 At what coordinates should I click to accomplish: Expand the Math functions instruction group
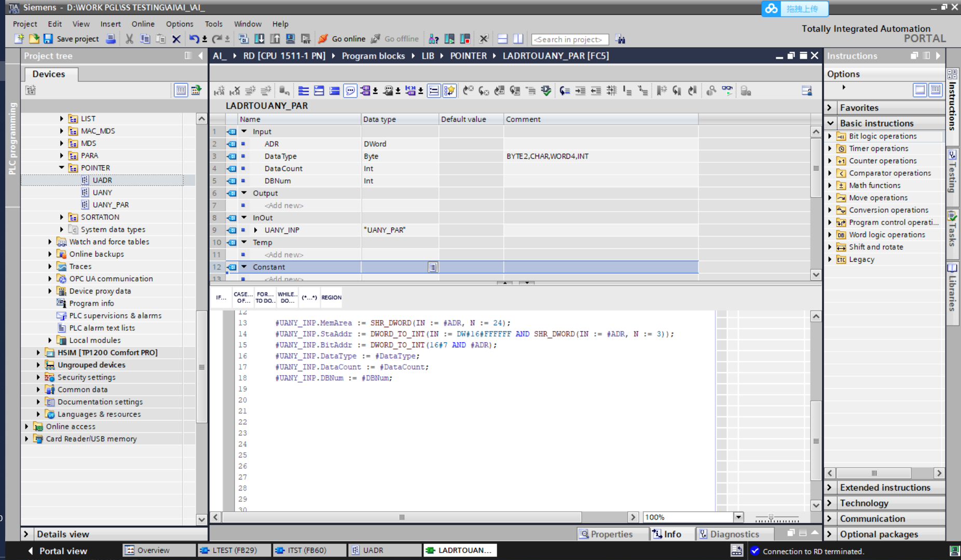830,186
